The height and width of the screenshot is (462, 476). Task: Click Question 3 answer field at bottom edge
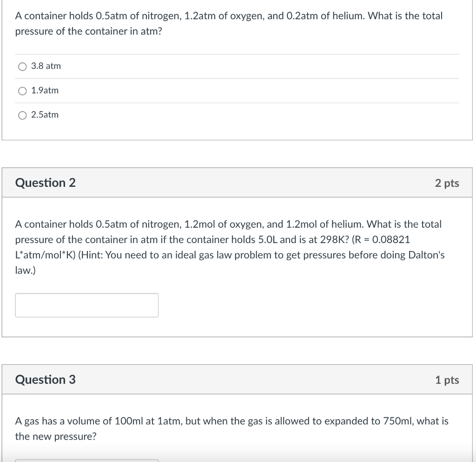click(x=86, y=460)
